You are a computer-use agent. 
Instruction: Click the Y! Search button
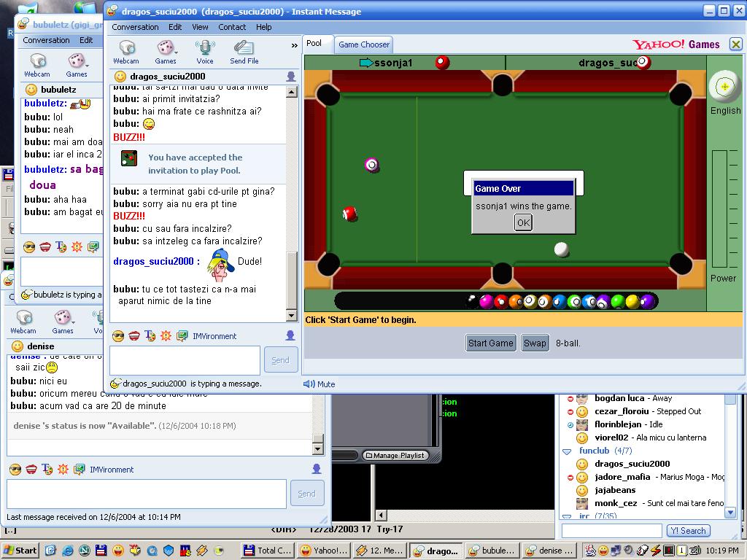click(x=689, y=531)
